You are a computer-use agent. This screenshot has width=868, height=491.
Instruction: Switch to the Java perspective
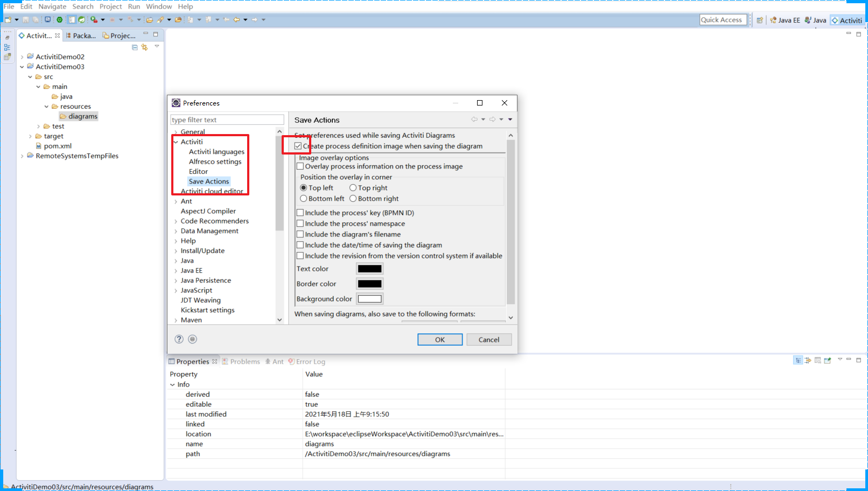[x=815, y=20]
